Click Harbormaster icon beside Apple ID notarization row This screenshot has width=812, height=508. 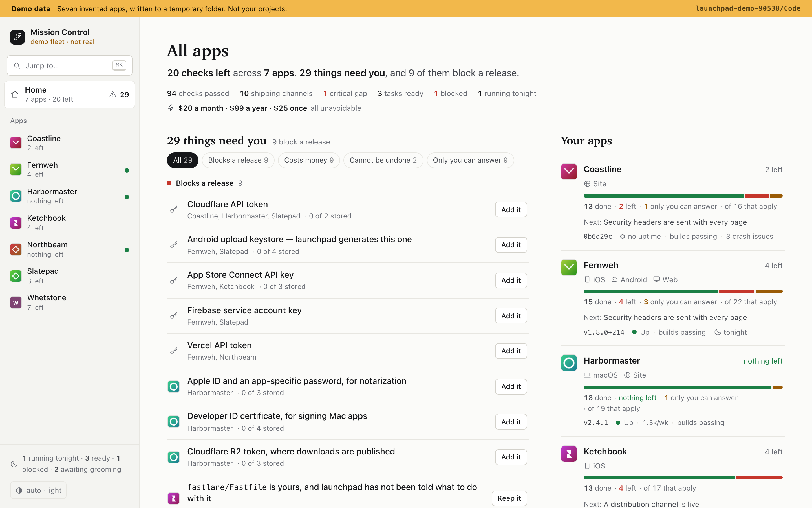click(173, 387)
